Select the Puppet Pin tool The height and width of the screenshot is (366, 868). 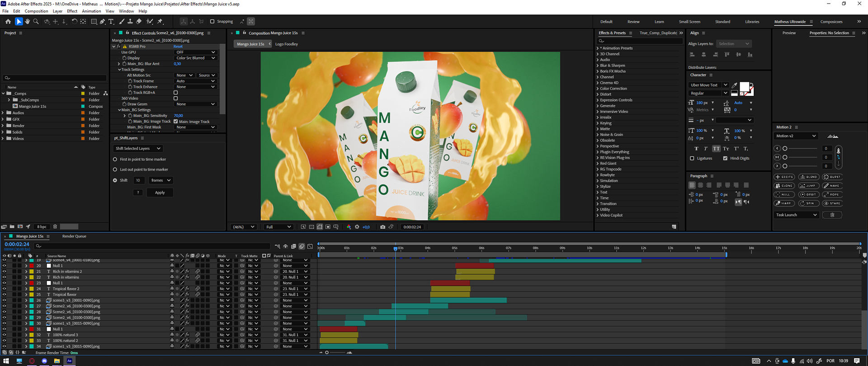pos(160,21)
